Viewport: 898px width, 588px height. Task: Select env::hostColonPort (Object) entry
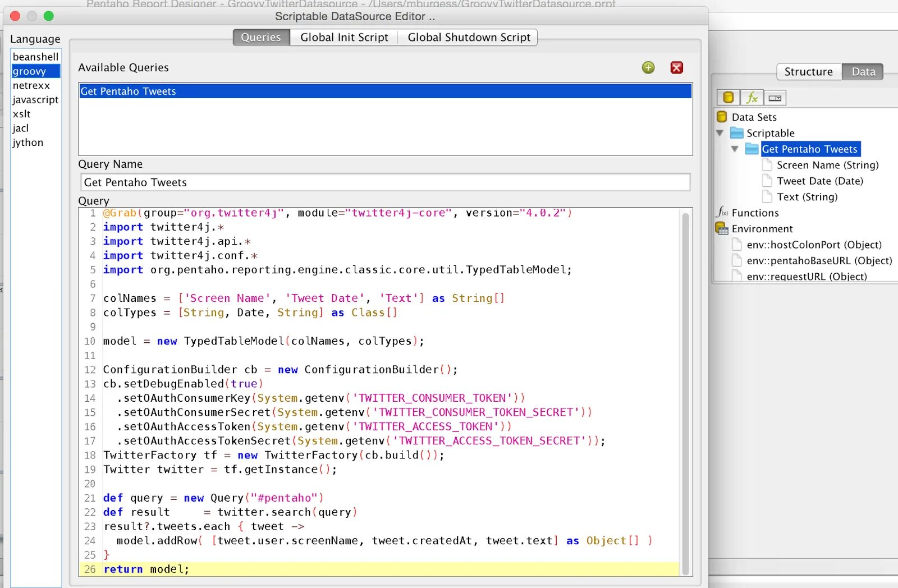click(814, 245)
